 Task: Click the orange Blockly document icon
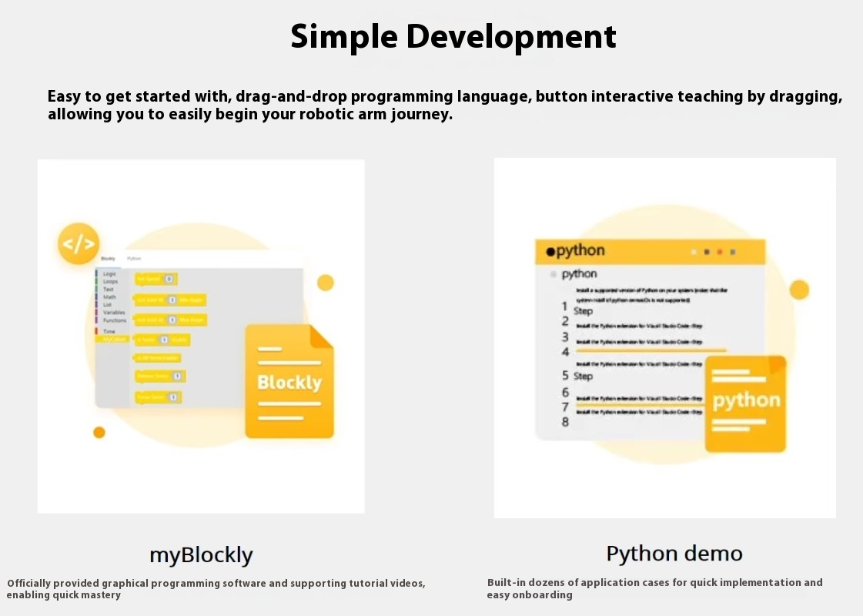[x=289, y=381]
